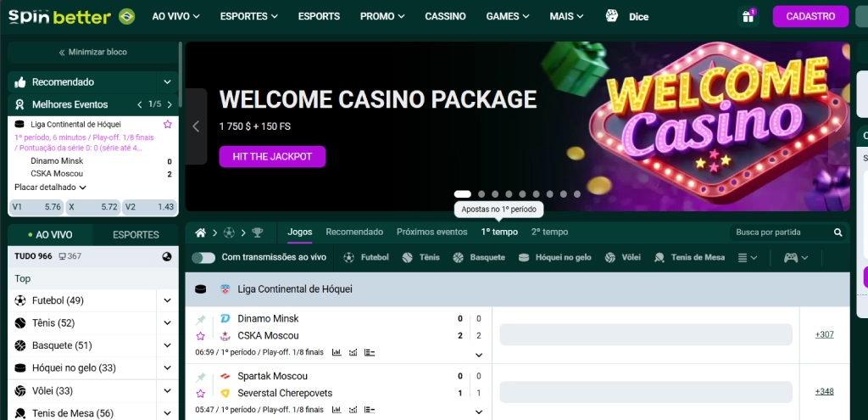Viewport: 868px width, 420px height.
Task: Click the soccer ball breadcrumb icon
Action: [229, 232]
